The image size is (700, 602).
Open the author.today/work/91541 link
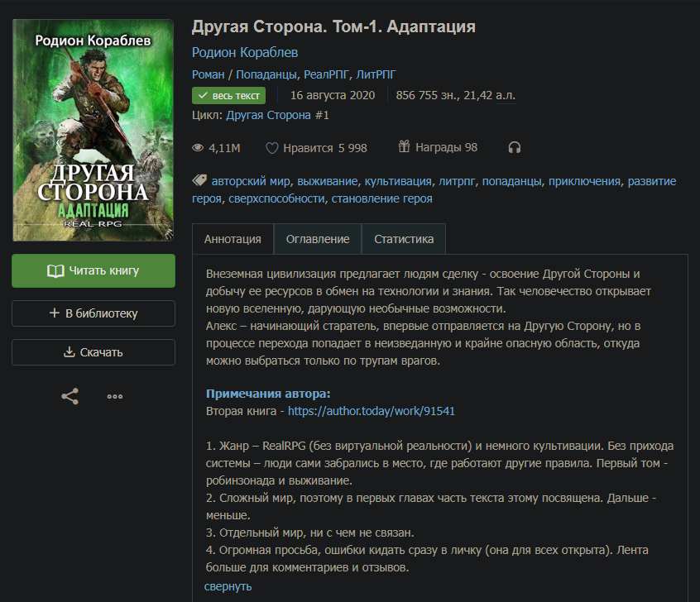(x=372, y=410)
